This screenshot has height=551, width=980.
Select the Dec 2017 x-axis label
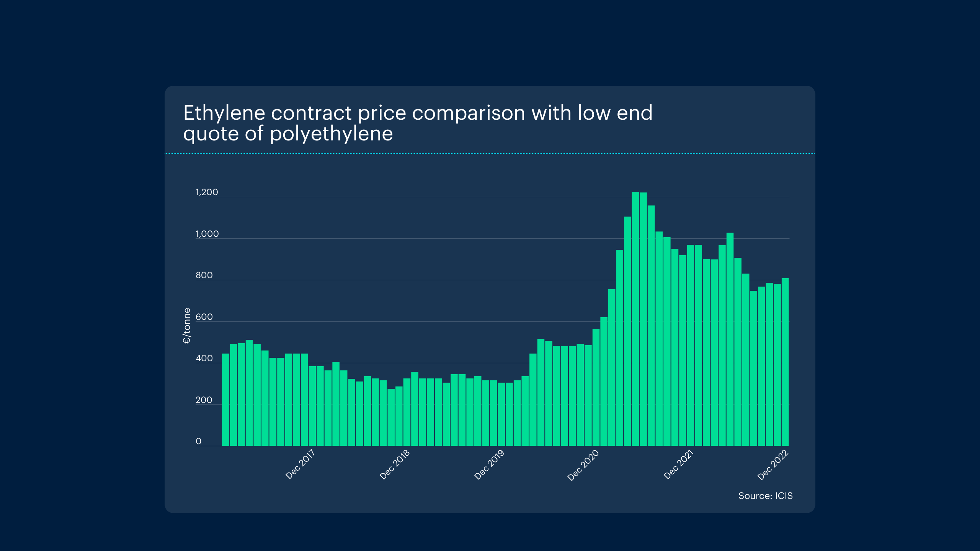coord(300,464)
